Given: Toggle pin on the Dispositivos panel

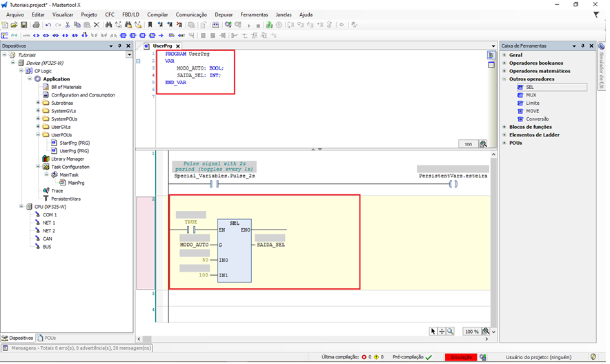Looking at the screenshot, I should tap(120, 45).
